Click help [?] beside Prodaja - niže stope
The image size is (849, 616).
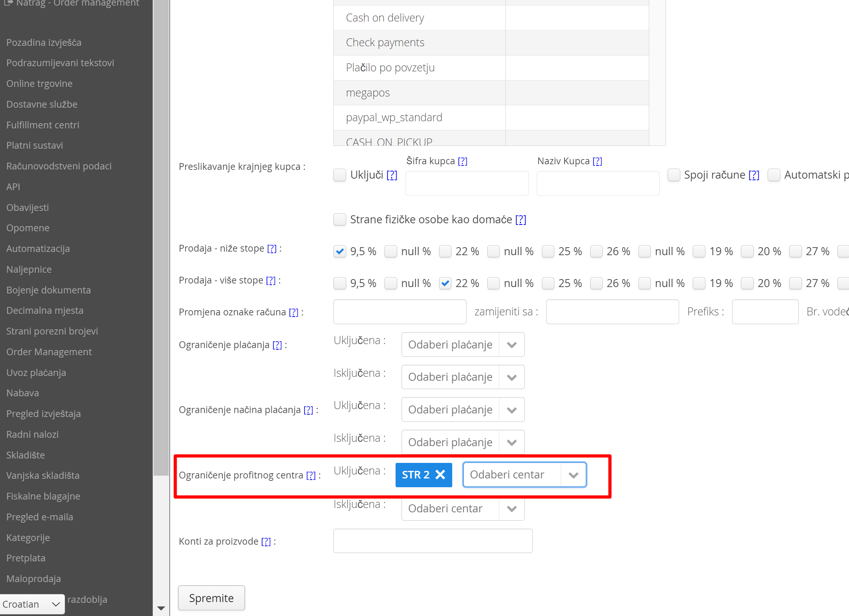coord(272,248)
